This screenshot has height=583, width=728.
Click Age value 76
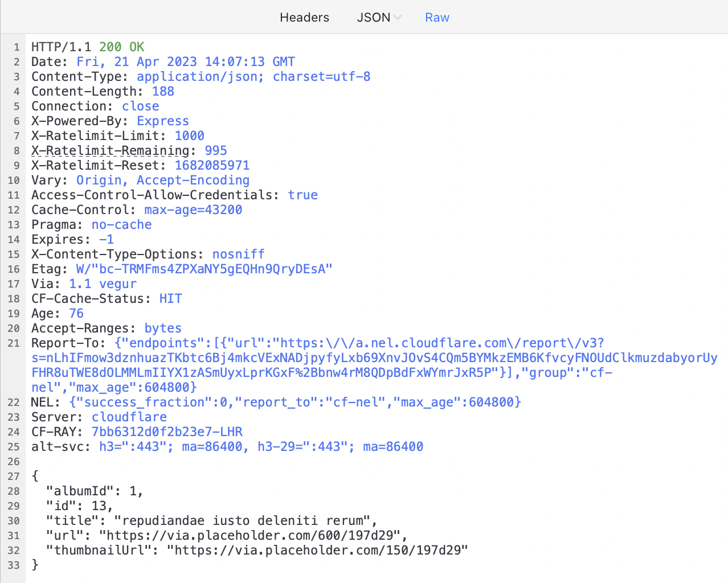click(76, 313)
